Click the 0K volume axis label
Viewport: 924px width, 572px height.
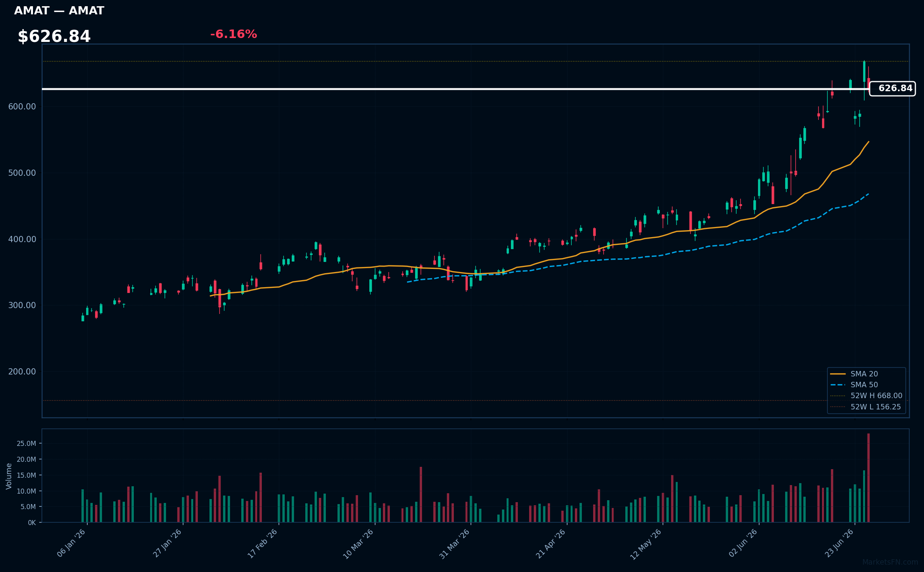point(32,523)
